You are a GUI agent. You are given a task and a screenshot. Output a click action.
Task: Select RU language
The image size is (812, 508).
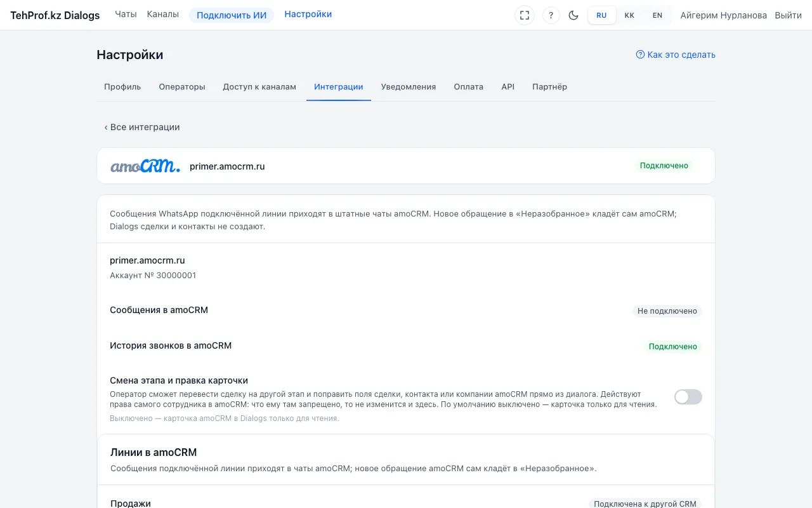point(601,15)
